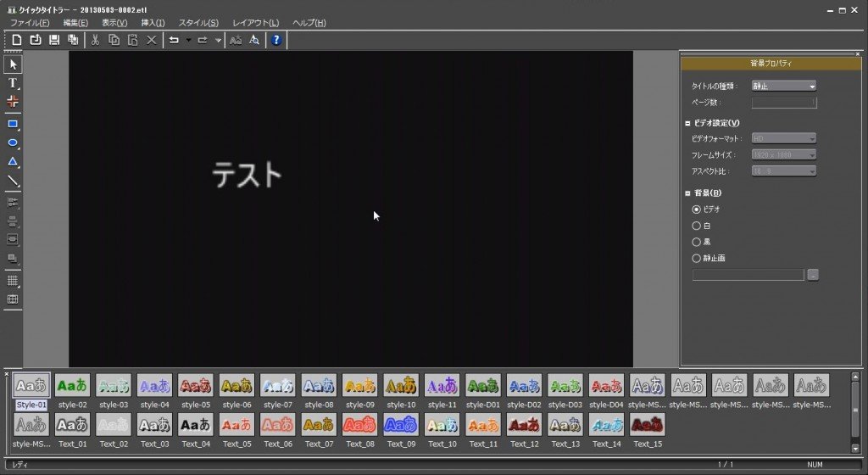This screenshot has height=475, width=868.
Task: Open the ファイル(F) menu
Action: [x=30, y=23]
